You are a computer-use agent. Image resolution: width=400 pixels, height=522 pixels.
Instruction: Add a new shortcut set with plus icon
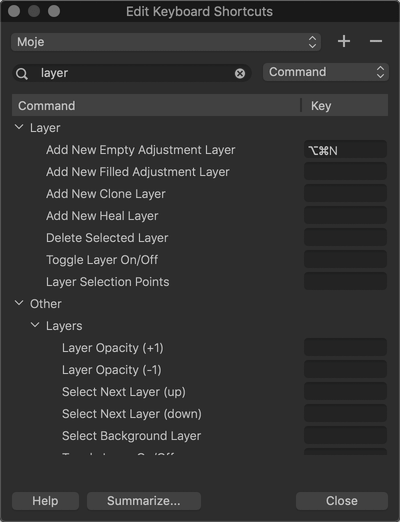tap(344, 42)
